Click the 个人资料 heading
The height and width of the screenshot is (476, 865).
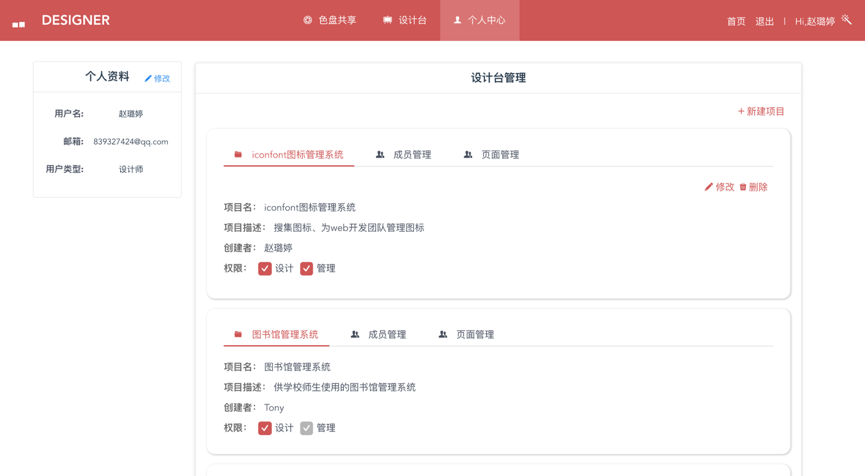107,77
